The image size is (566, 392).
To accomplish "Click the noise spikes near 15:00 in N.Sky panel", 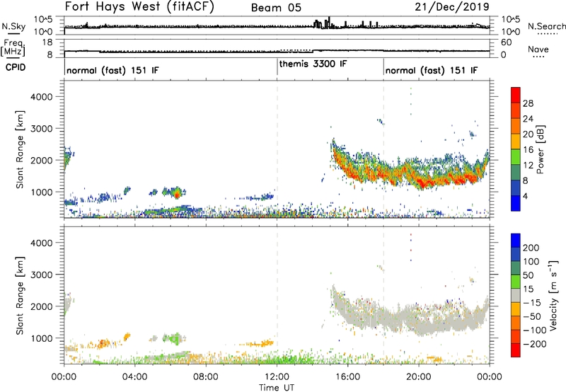I will click(323, 23).
